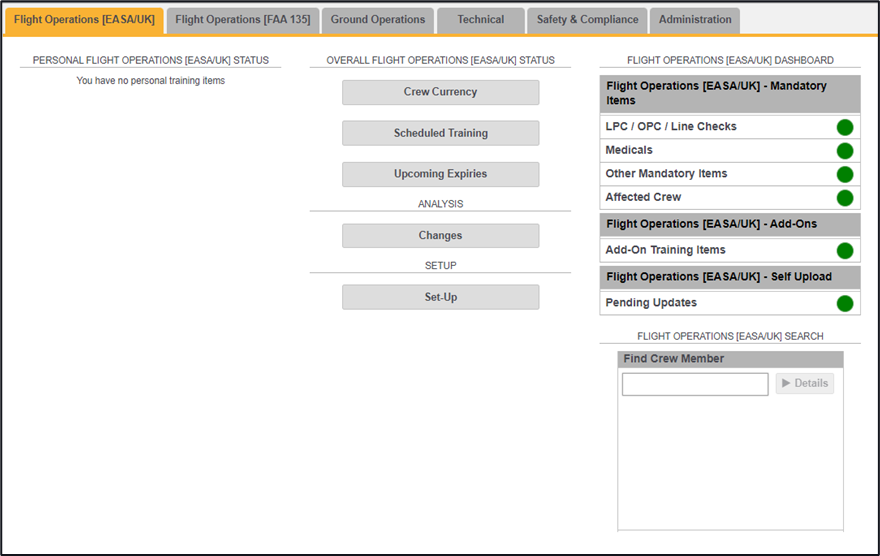Click green status dot for LPC / OPC / Line Checks
Image resolution: width=880 pixels, height=556 pixels.
click(x=845, y=127)
